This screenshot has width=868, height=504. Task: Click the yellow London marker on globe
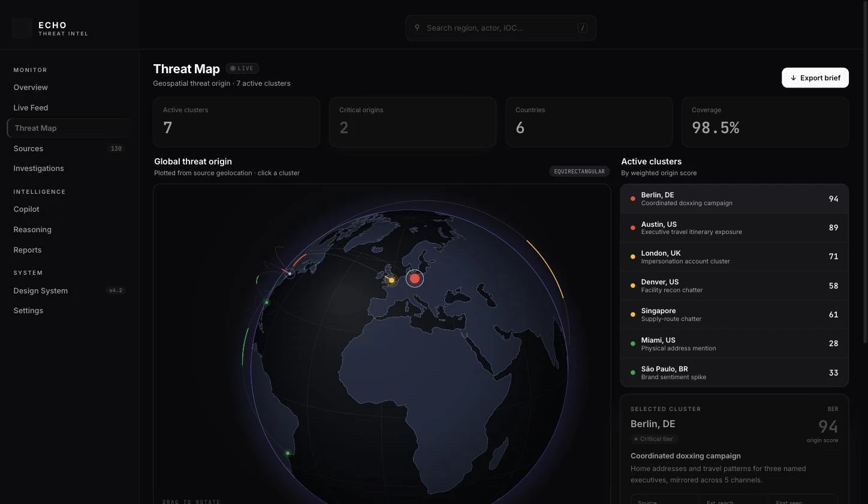(391, 280)
